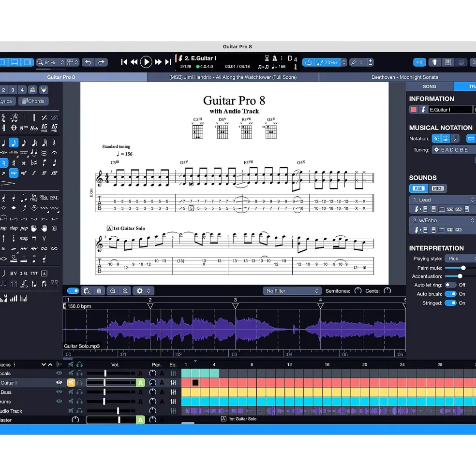Insert 15ma octave marking
476x476 pixels.
point(44,128)
